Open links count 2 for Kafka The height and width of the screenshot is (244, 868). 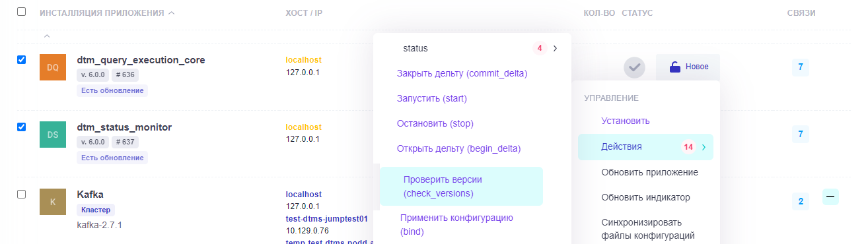[800, 202]
